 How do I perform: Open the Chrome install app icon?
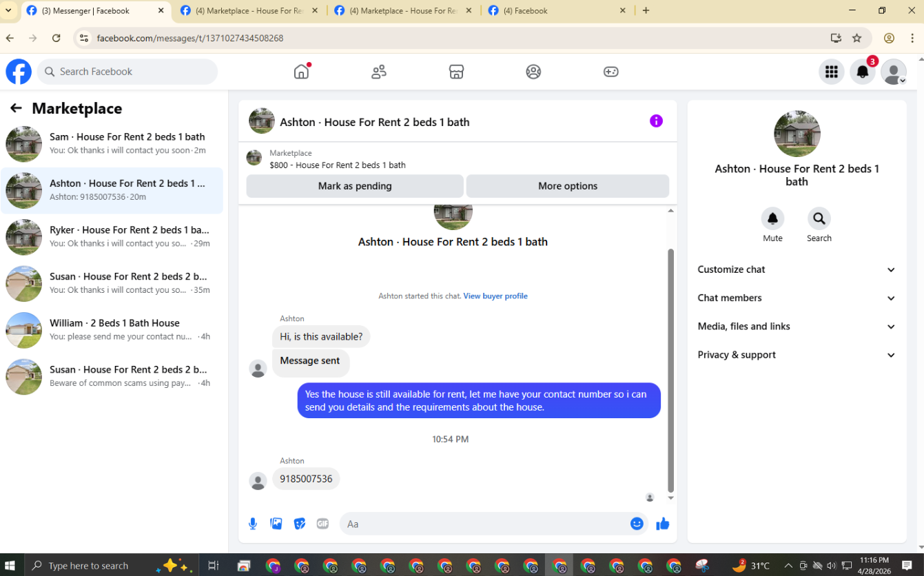pos(836,38)
